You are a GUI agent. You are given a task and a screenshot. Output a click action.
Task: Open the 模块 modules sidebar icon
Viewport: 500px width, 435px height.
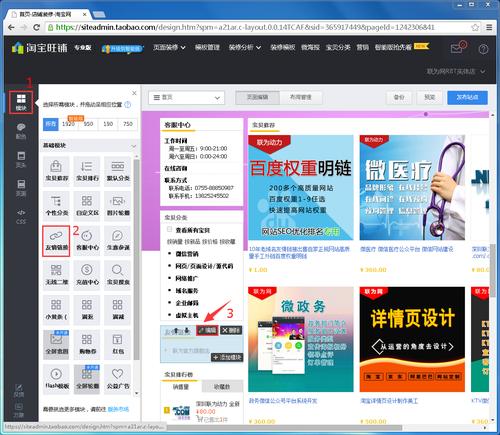(21, 102)
